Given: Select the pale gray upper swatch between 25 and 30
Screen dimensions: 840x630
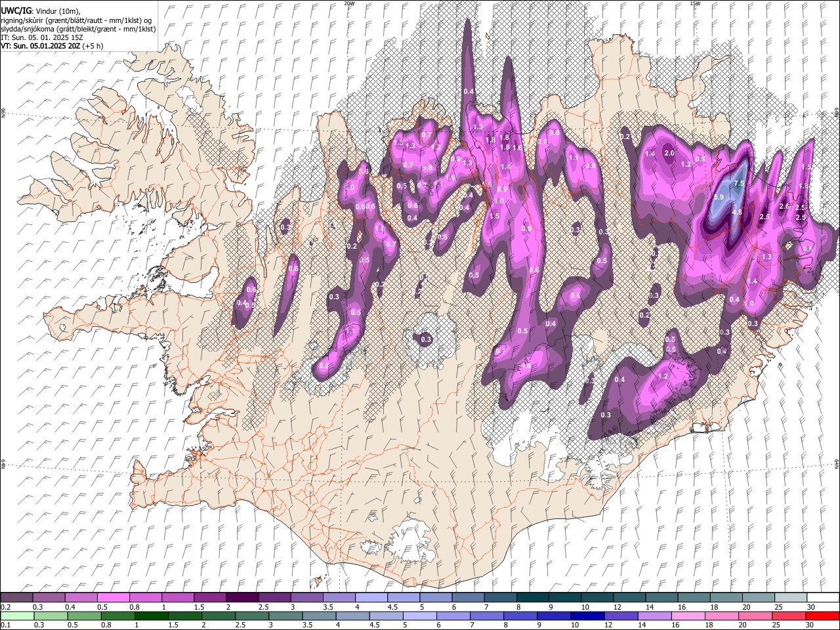Looking at the screenshot, I should pos(790,597).
